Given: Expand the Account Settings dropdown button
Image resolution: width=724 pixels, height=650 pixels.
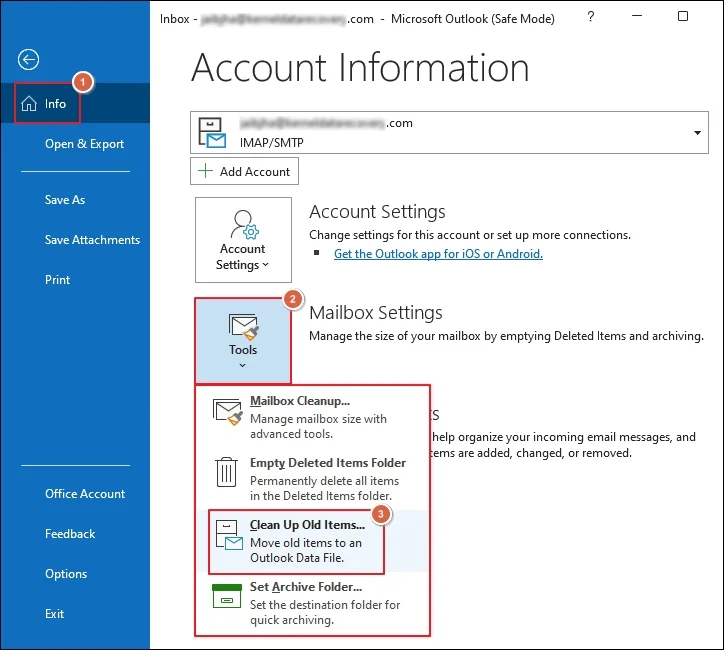Looking at the screenshot, I should (243, 240).
